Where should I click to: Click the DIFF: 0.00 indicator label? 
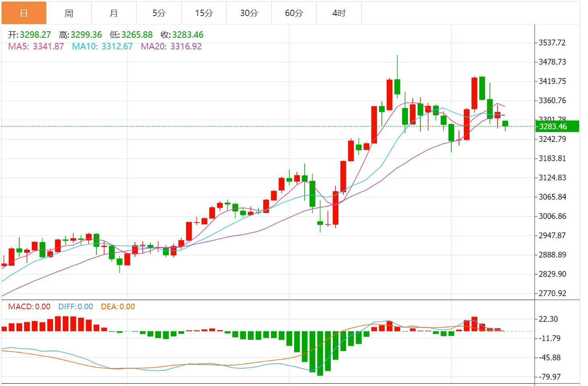[76, 307]
